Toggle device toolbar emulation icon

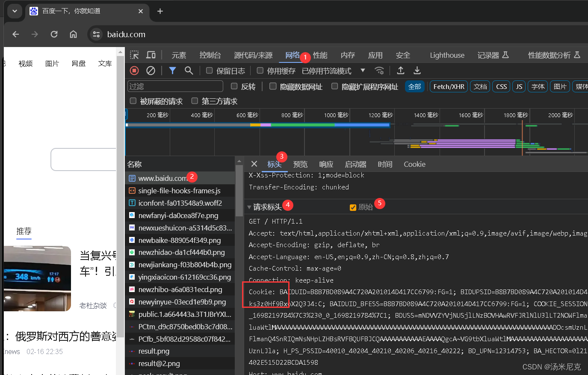point(151,55)
